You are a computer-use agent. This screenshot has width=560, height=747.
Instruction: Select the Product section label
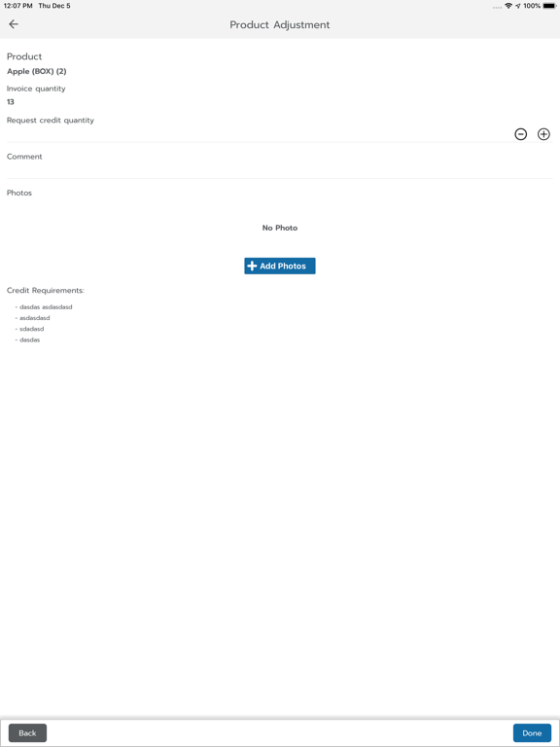click(x=24, y=56)
